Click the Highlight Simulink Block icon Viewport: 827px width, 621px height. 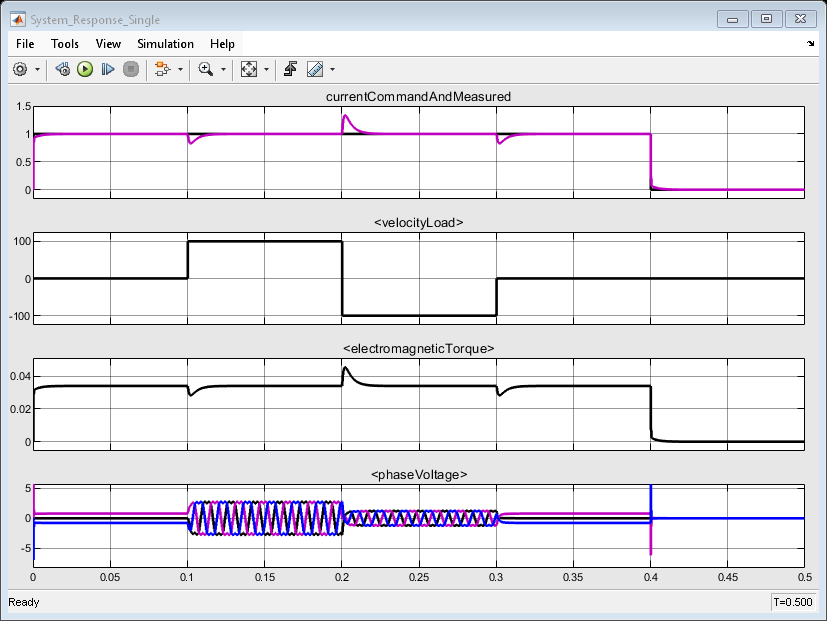(x=162, y=69)
